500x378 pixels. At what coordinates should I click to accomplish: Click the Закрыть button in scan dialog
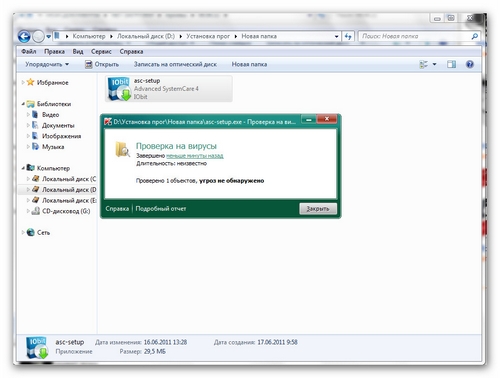(x=318, y=209)
